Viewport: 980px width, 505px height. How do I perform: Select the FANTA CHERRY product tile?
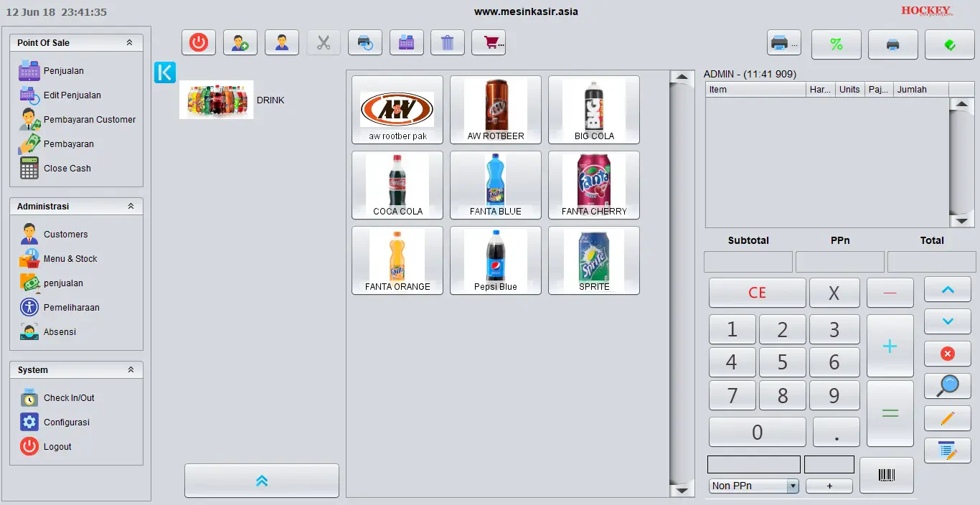594,185
